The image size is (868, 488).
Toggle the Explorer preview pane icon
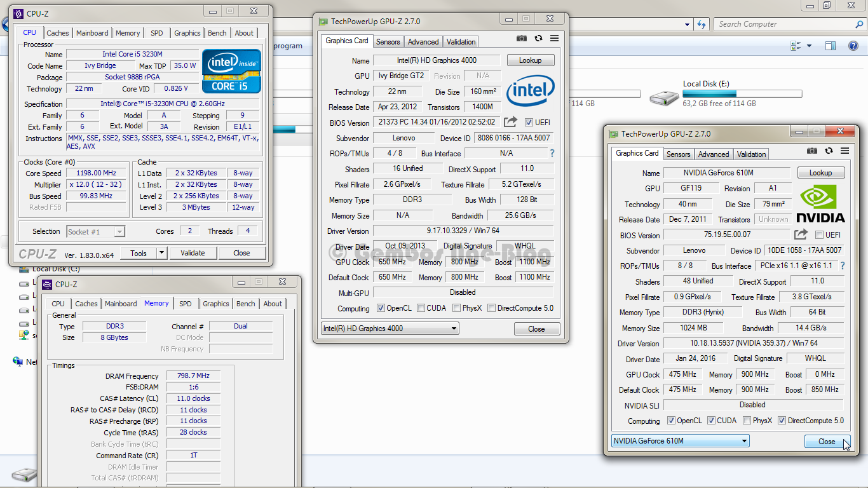coord(830,46)
